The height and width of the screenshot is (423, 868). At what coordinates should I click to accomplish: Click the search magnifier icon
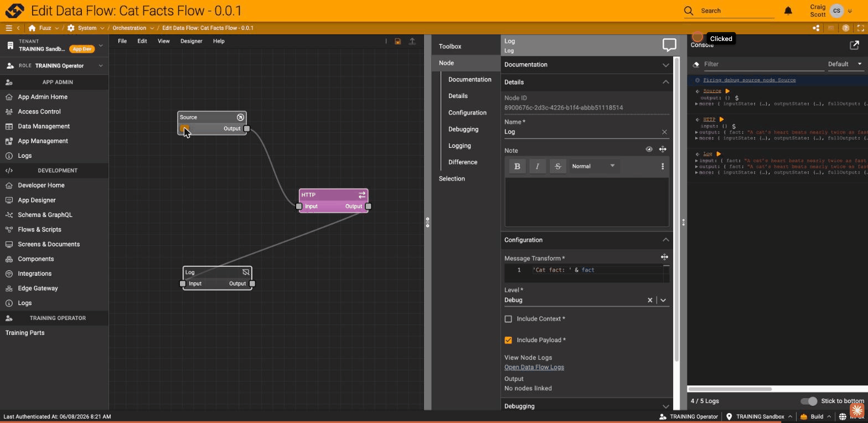[688, 11]
